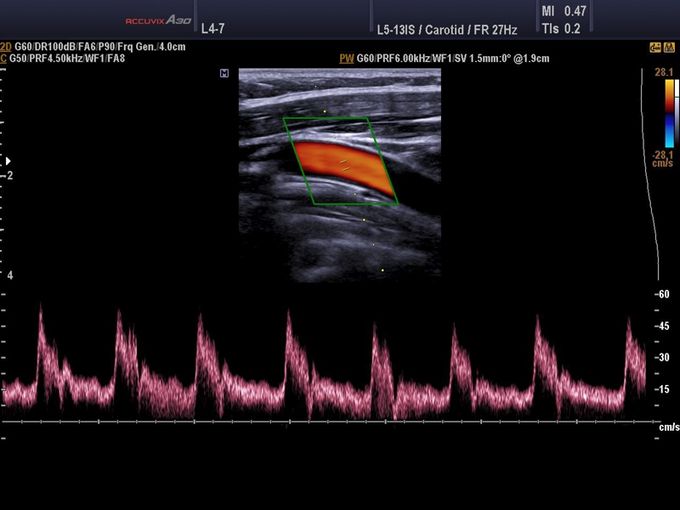The image size is (680, 510).
Task: Click the color velocity scale bar
Action: 667,113
